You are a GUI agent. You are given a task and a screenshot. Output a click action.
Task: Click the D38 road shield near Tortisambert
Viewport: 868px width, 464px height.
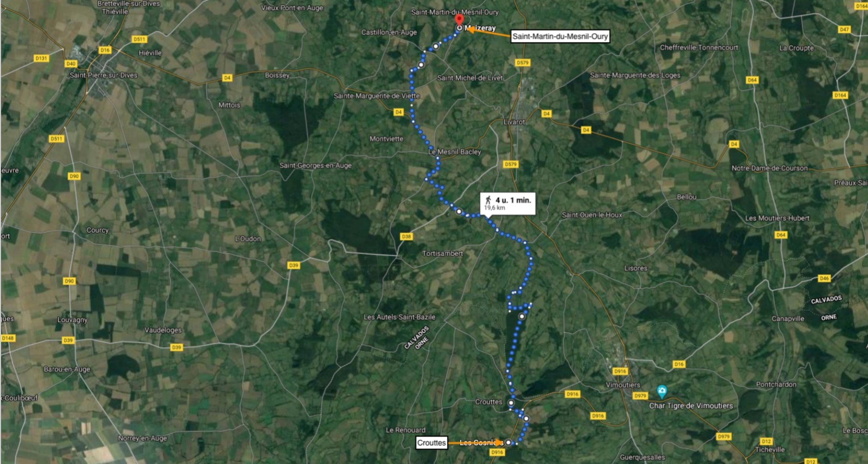tap(406, 237)
